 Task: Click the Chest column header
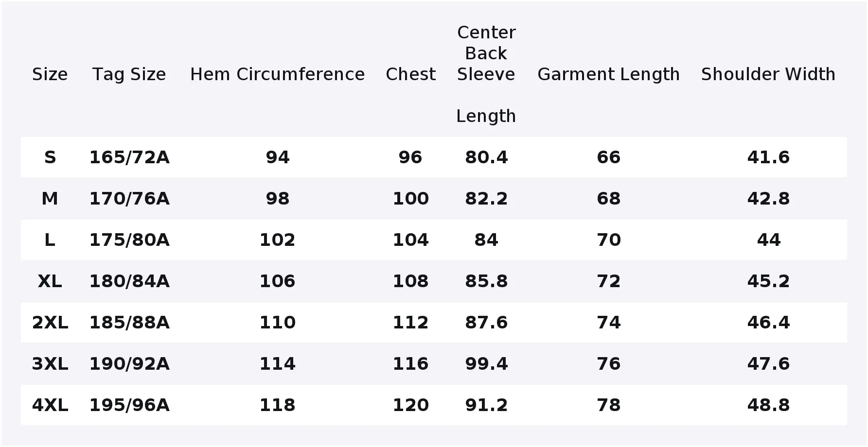(x=411, y=74)
